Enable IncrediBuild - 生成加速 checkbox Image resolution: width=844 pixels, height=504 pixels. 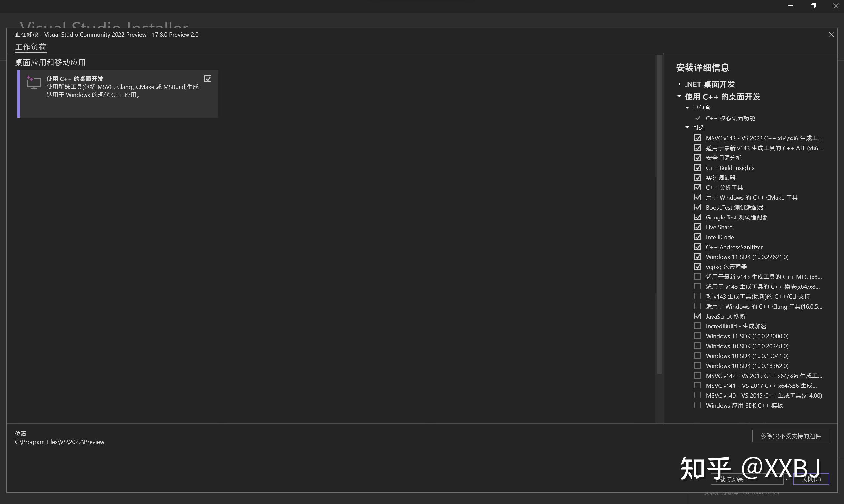697,326
